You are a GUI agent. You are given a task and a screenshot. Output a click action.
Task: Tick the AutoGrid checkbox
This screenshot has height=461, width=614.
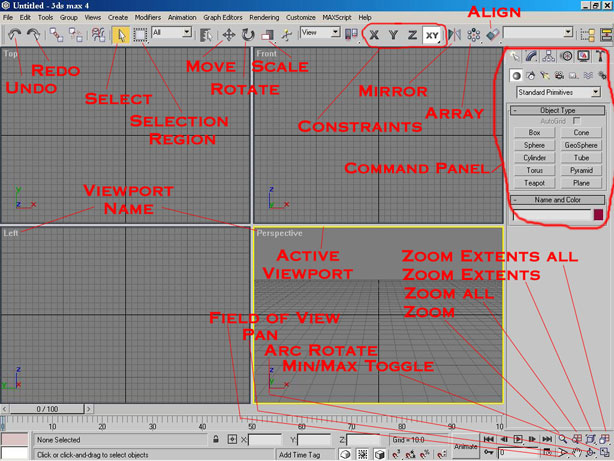point(576,121)
